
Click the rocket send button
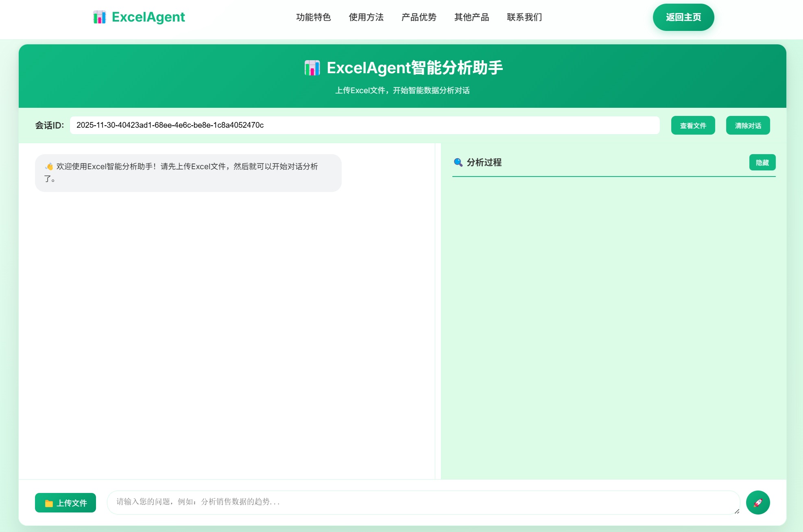point(758,502)
